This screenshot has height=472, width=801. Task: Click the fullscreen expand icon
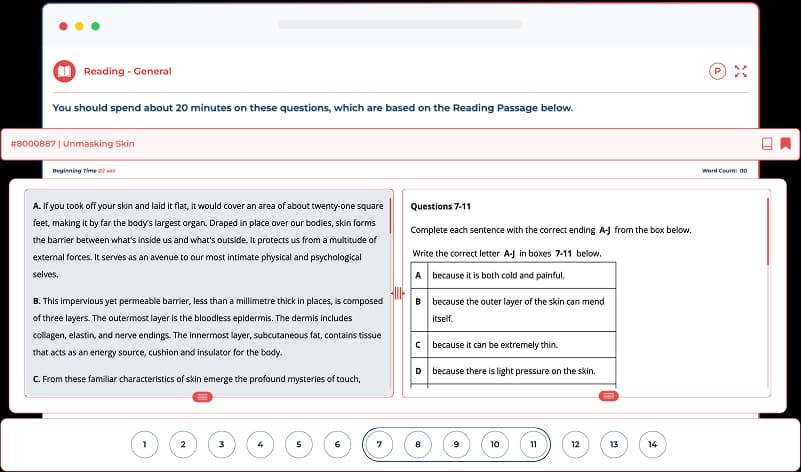tap(741, 71)
